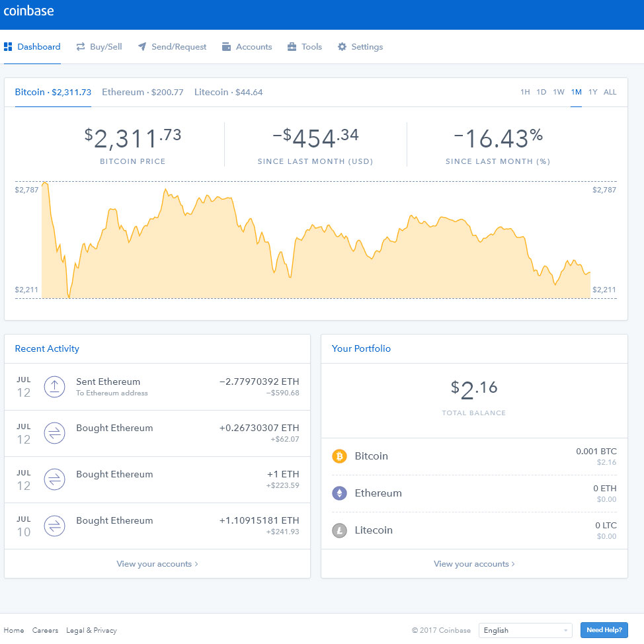
Task: Open the Settings page
Action: click(360, 47)
